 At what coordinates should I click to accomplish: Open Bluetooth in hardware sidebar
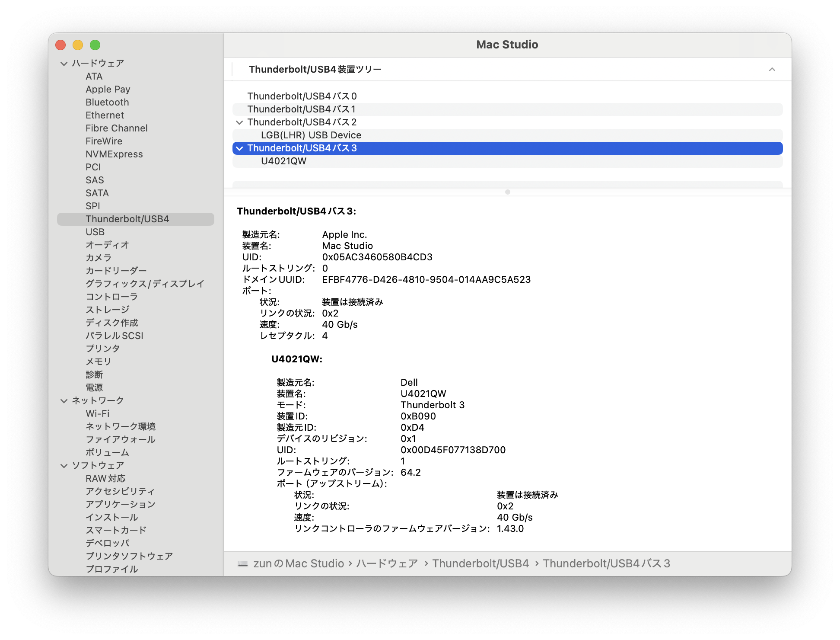tap(107, 102)
